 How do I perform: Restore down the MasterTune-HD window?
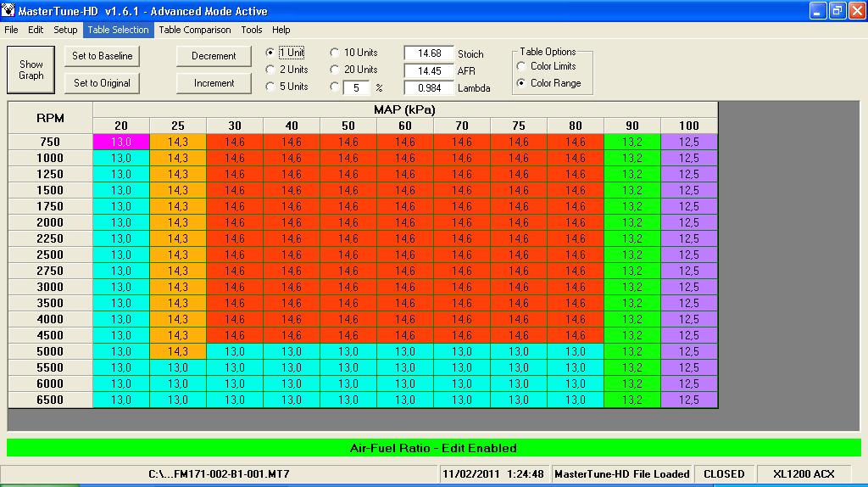(x=837, y=11)
